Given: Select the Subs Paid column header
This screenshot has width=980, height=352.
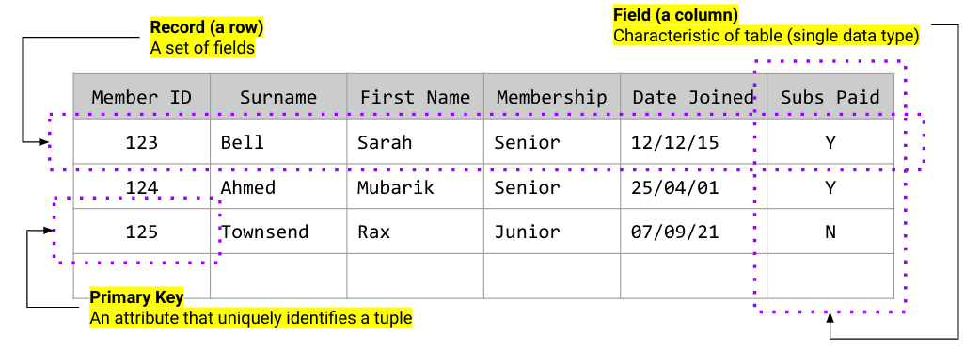Looking at the screenshot, I should [830, 97].
